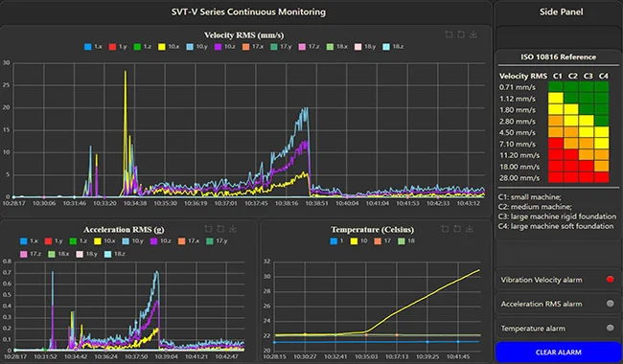Viewport: 623px width, 364px height.
Task: Click the C3 column header in the ISO table
Action: (588, 76)
